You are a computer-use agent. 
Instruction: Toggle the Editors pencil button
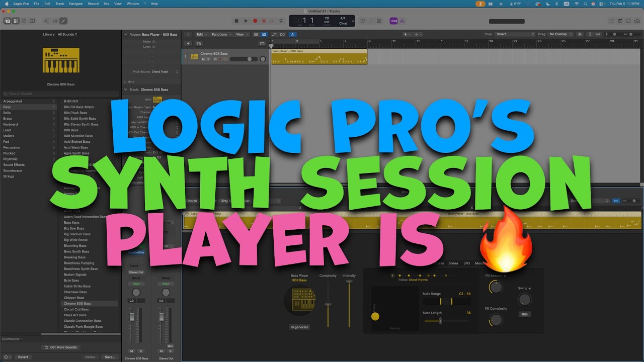click(x=63, y=21)
